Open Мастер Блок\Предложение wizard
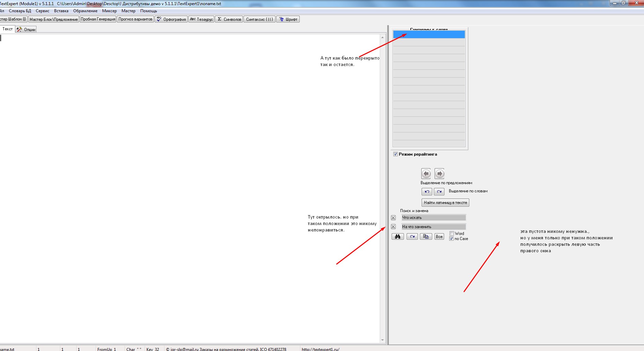This screenshot has height=351, width=644. coord(53,19)
